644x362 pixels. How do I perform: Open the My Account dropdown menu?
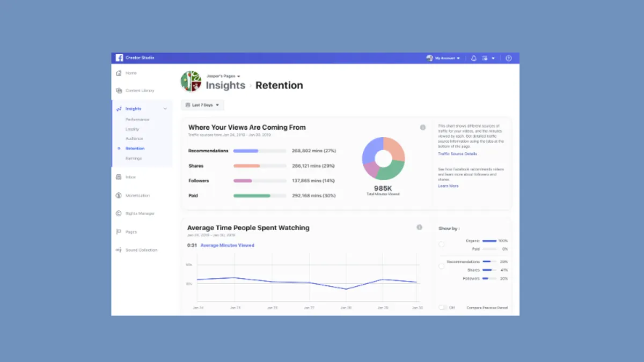pos(448,58)
